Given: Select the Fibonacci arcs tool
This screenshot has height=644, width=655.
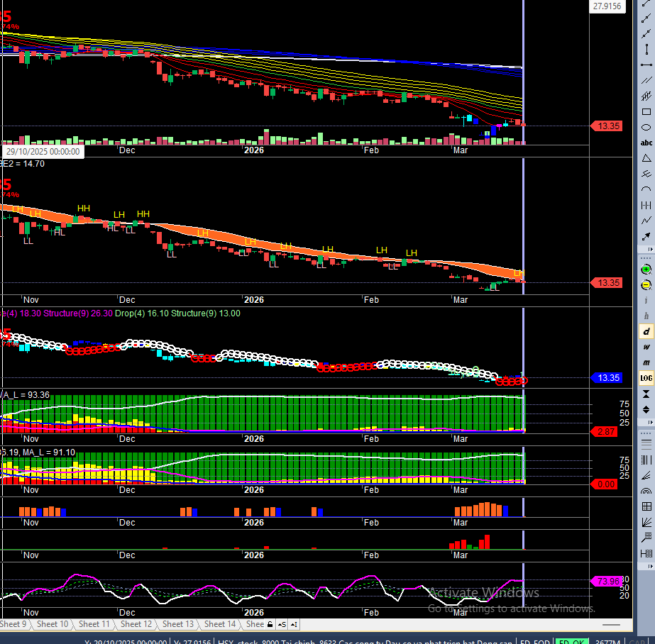Looking at the screenshot, I should click(646, 491).
